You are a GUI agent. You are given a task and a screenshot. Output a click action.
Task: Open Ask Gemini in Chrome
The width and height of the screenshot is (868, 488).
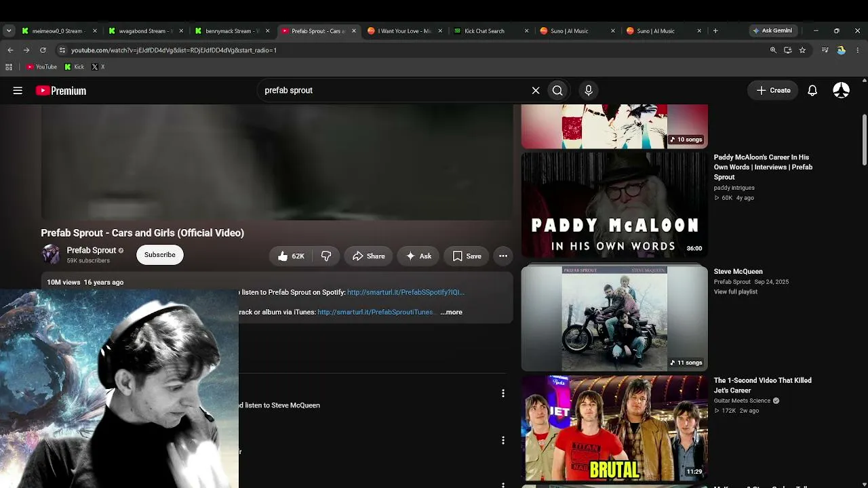[x=772, y=30]
